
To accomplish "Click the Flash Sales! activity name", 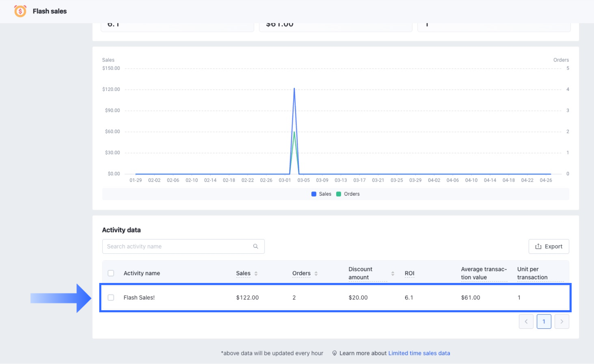I will click(139, 298).
